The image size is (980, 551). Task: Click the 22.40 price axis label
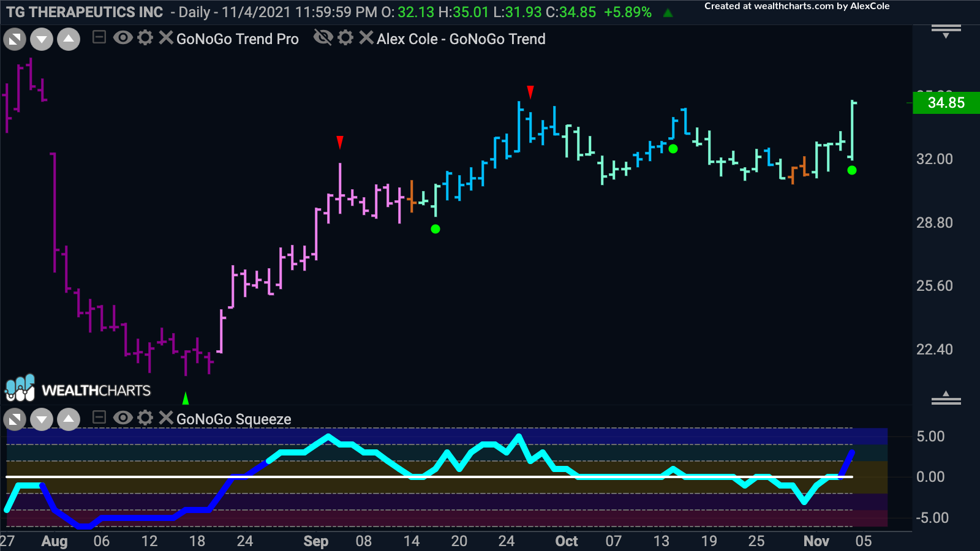coord(935,350)
